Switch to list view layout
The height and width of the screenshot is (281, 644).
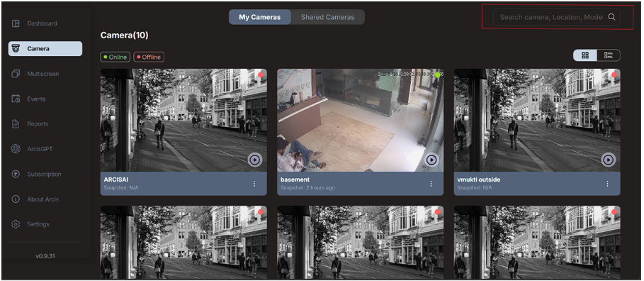[609, 55]
